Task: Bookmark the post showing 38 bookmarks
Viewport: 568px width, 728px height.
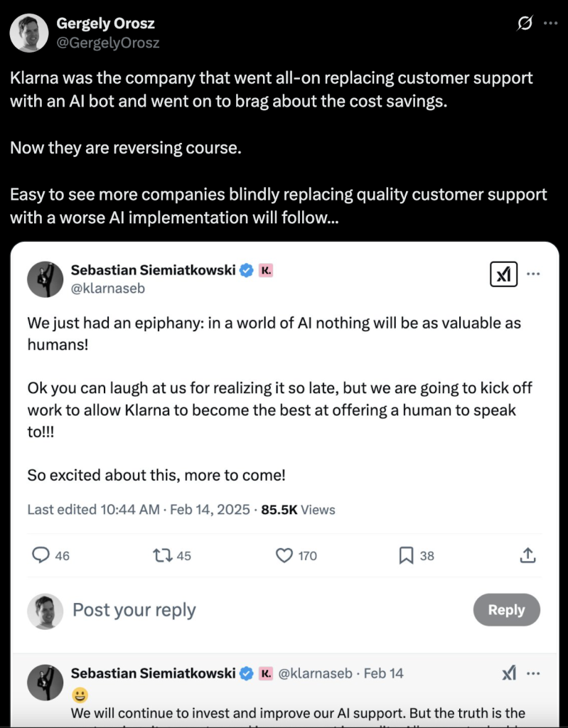Action: click(x=407, y=555)
